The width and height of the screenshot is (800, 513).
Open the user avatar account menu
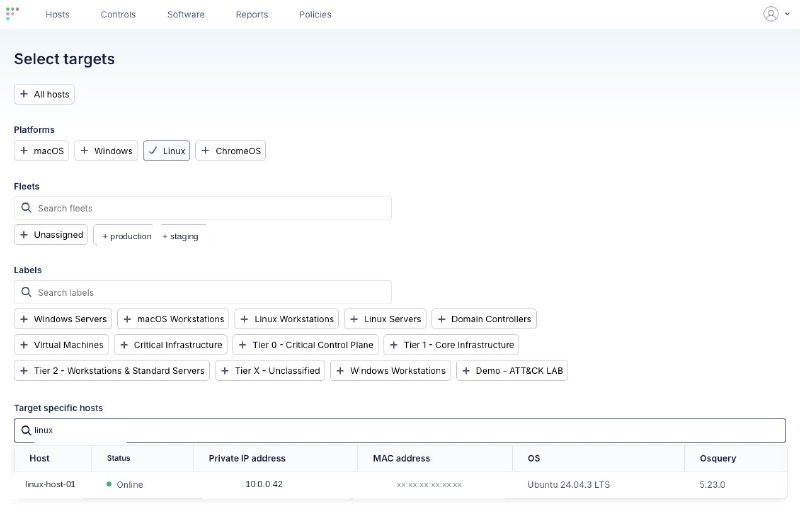pyautogui.click(x=770, y=14)
